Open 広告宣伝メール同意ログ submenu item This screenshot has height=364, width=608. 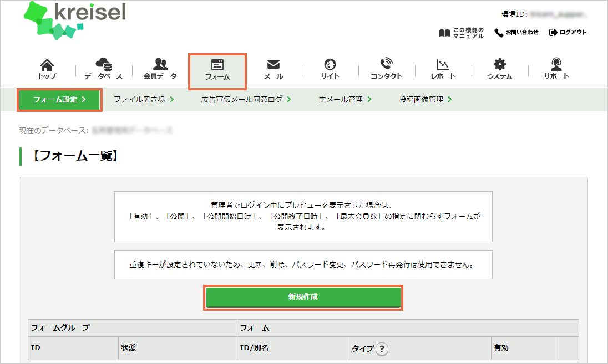(x=246, y=100)
